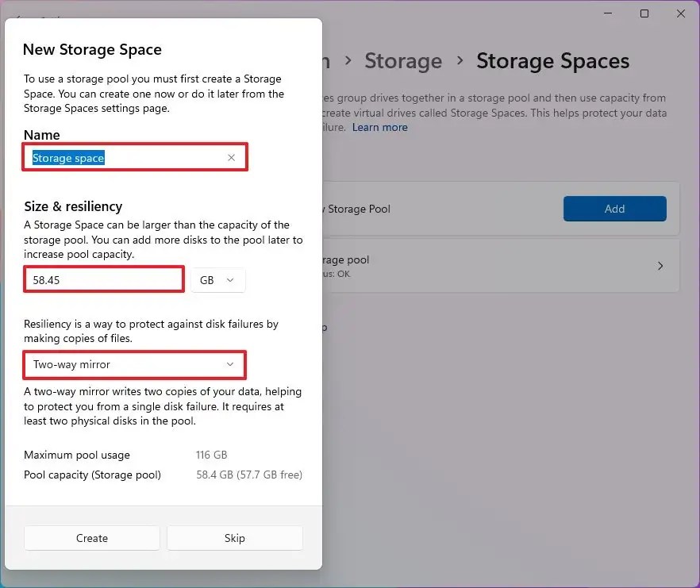Viewport: 700px width, 588px height.
Task: Select Storage in the breadcrumb path
Action: (x=403, y=61)
